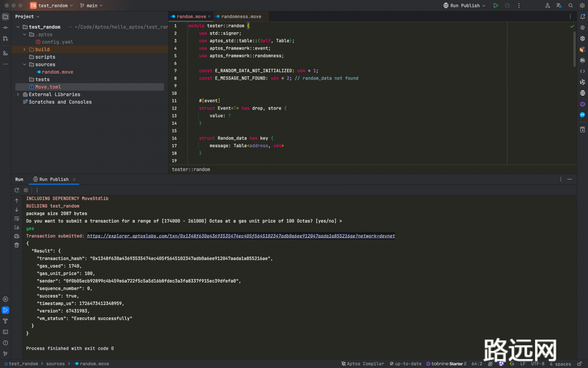This screenshot has width=588, height=368.
Task: Clear all console output trash icon
Action: click(17, 245)
